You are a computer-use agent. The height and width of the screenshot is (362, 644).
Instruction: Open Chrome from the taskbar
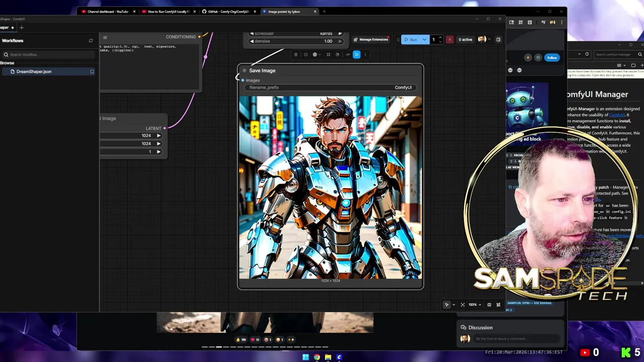click(316, 357)
